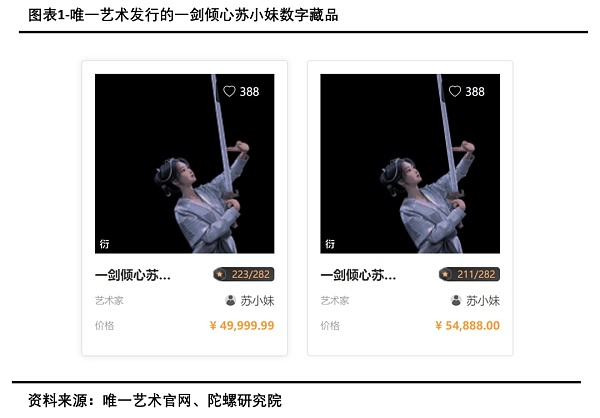Open the right sword girl artwork thumbnail
The height and width of the screenshot is (418, 600).
(x=410, y=164)
